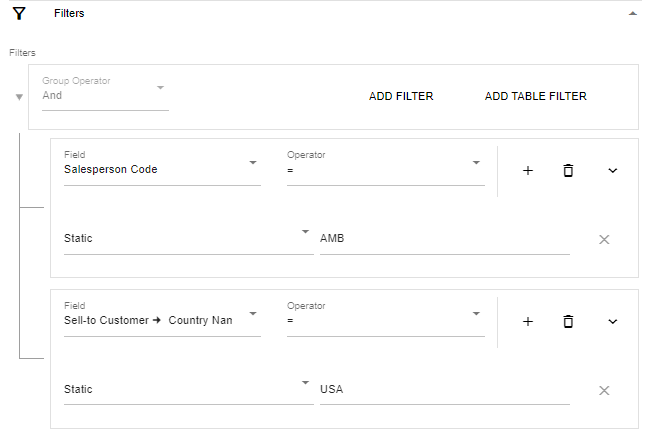651x442 pixels.
Task: Click the USA value input field
Action: 445,390
